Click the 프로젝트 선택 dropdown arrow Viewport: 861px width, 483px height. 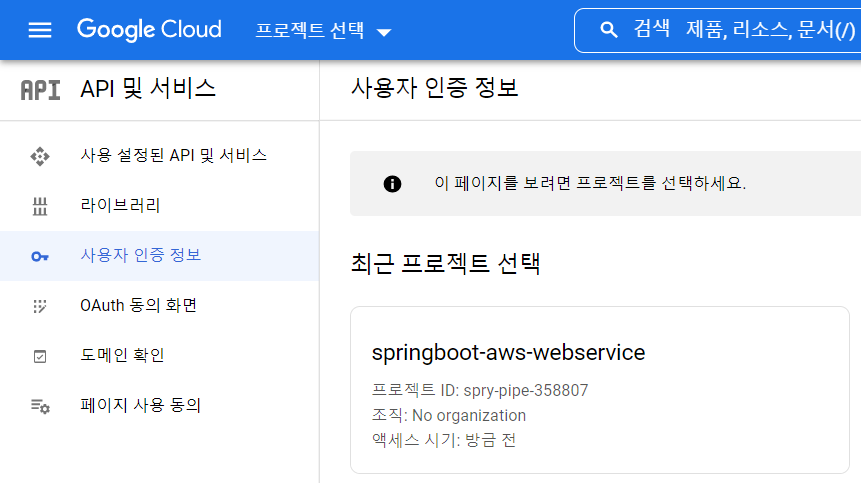tap(384, 32)
